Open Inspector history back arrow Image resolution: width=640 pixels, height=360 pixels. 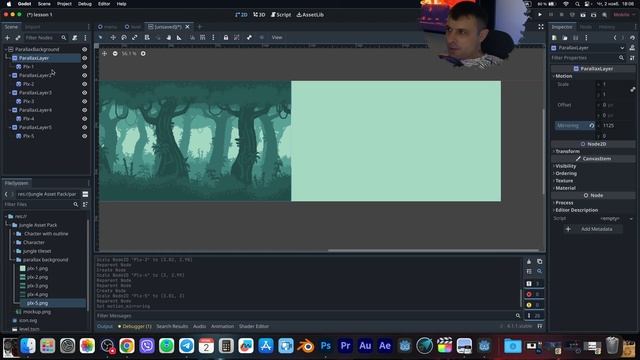615,38
